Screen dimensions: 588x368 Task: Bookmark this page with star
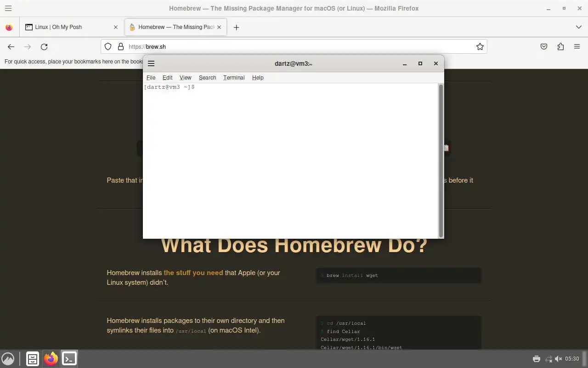point(480,46)
